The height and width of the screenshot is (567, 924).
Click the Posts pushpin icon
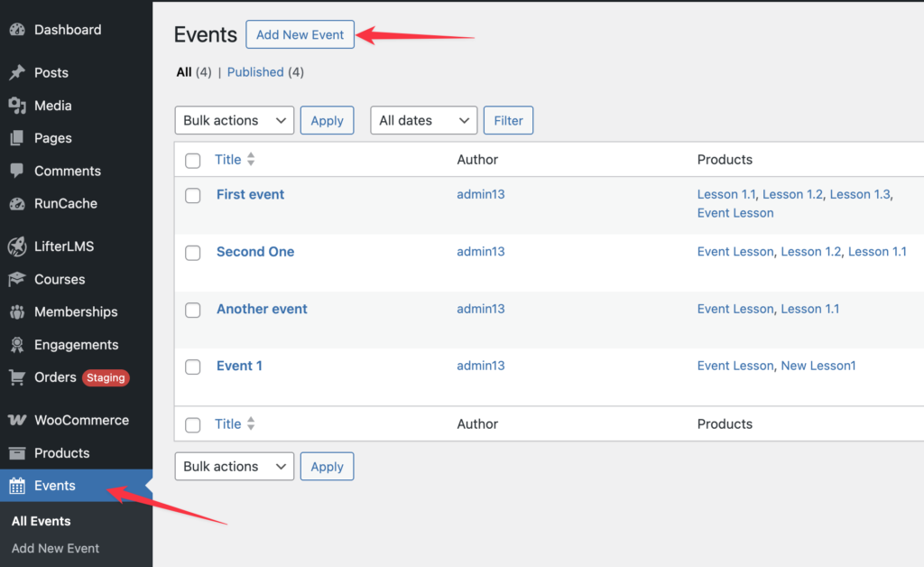(x=17, y=72)
